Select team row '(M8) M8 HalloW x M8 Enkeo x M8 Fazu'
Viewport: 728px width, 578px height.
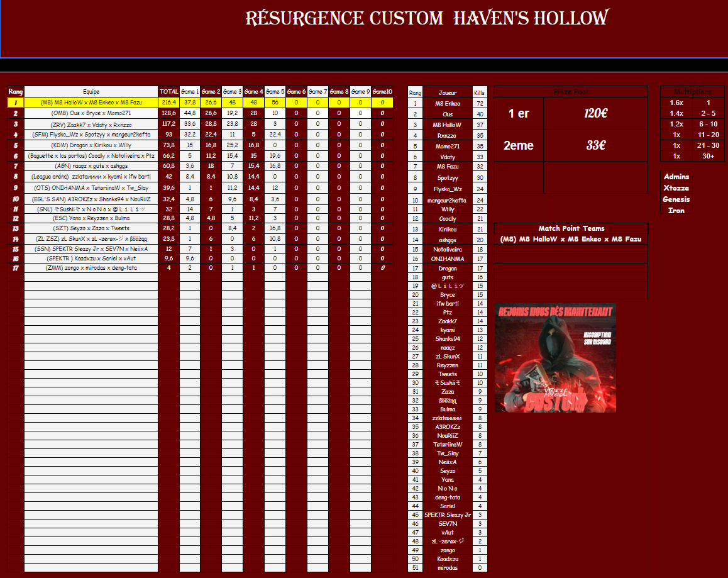coord(91,103)
